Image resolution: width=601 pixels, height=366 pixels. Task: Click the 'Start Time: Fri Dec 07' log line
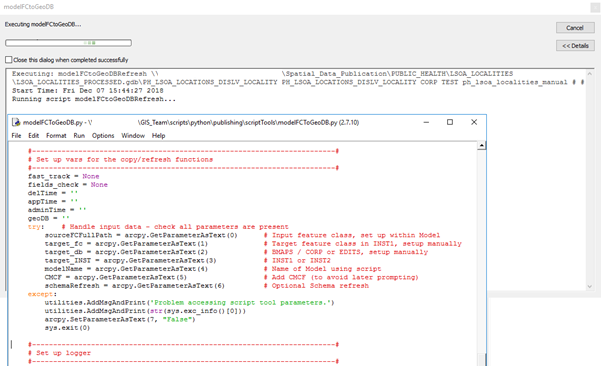pos(87,90)
